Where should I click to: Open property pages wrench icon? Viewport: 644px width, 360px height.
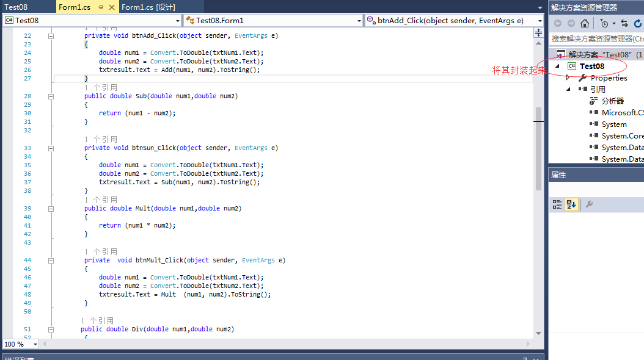point(590,204)
